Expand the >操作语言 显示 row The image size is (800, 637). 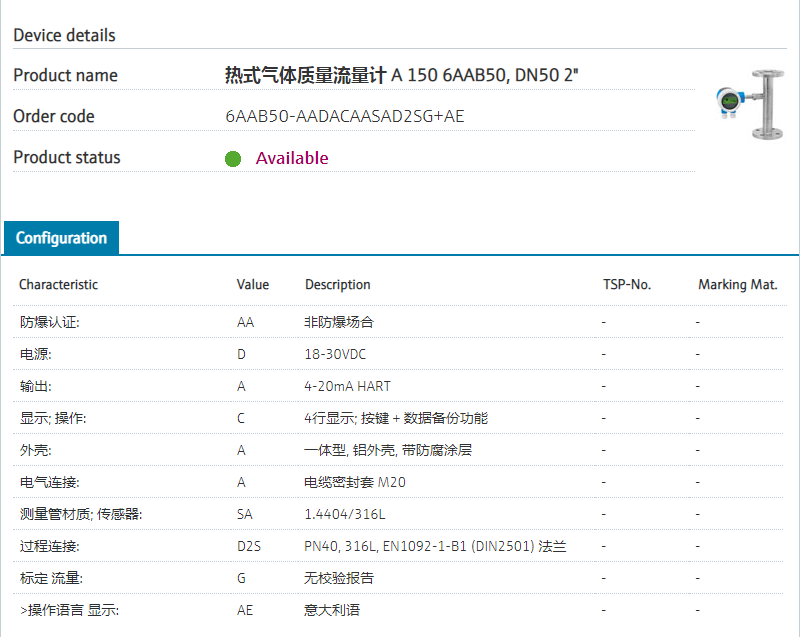68,610
